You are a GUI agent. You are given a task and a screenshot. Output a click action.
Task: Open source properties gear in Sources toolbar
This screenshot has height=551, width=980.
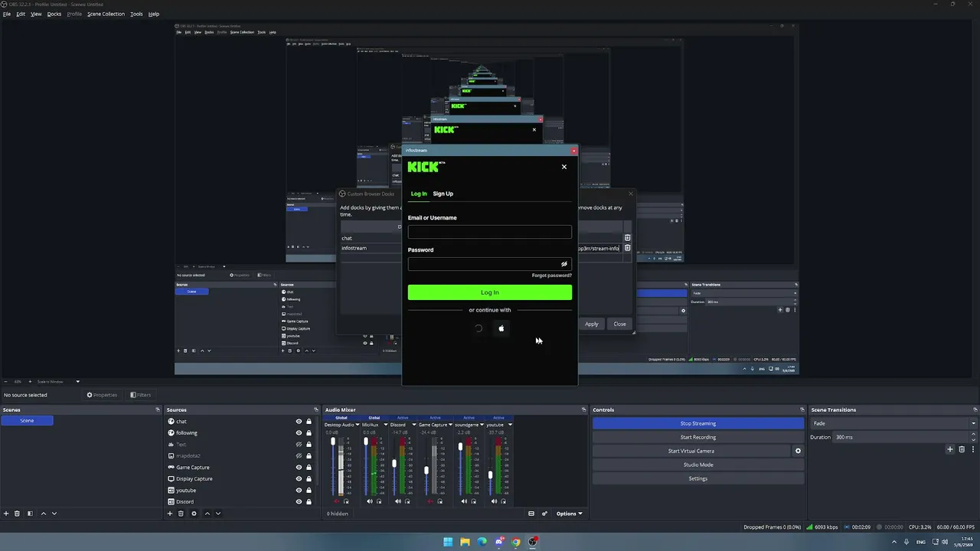[x=194, y=514]
